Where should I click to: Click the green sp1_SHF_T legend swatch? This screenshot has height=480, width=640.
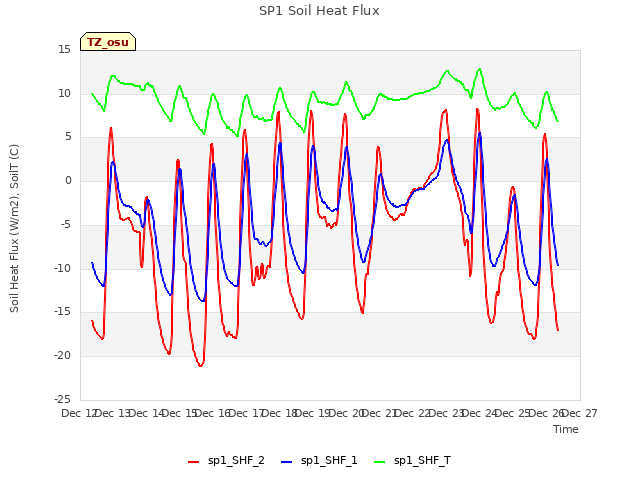point(380,462)
